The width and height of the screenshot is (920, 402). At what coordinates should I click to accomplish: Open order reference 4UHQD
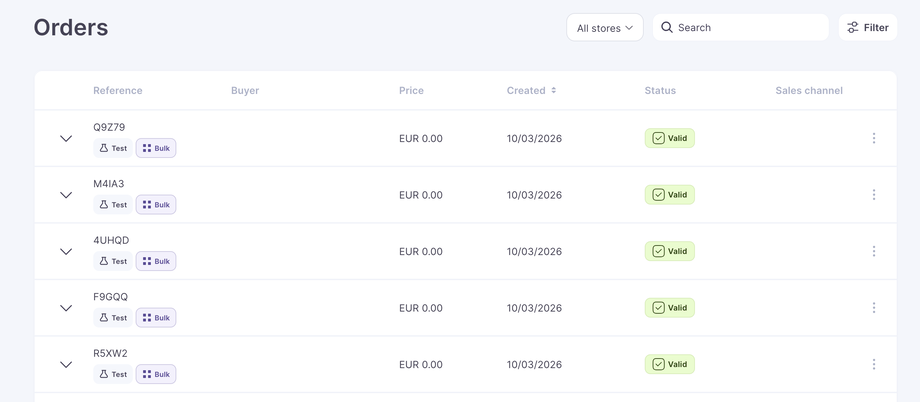point(111,240)
